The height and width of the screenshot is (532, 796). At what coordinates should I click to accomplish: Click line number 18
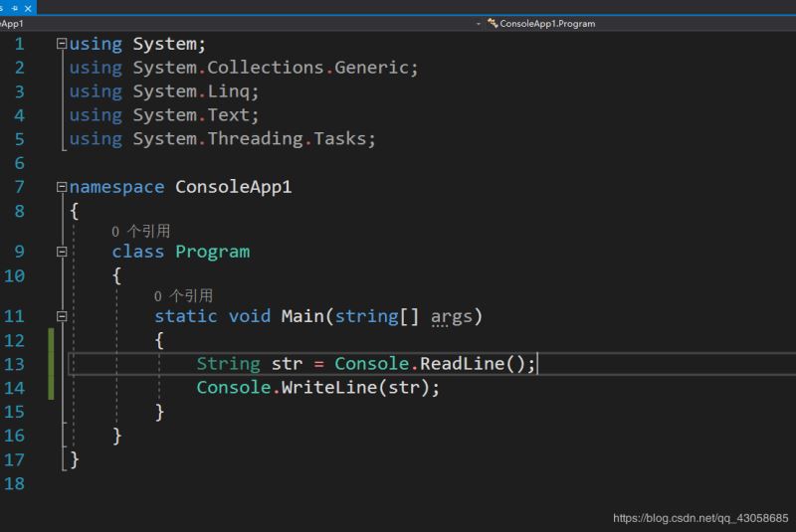pos(14,484)
